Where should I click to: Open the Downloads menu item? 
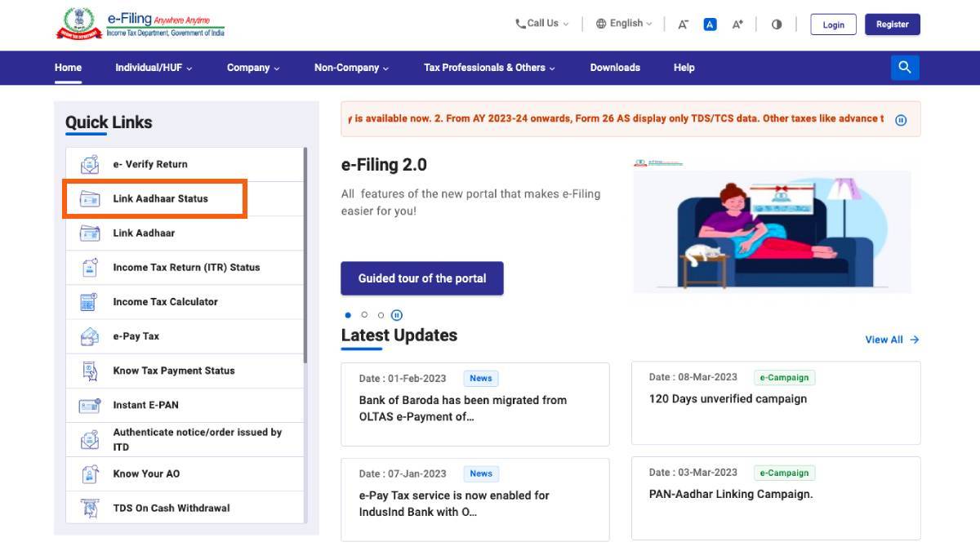point(615,68)
